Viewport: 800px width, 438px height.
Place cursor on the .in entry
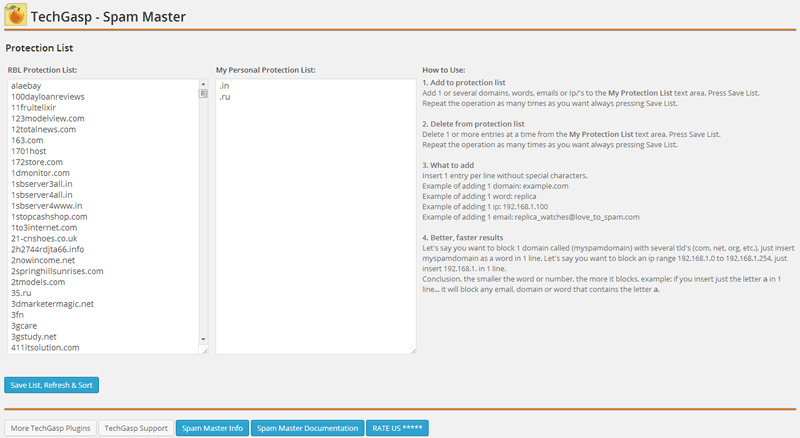point(225,86)
